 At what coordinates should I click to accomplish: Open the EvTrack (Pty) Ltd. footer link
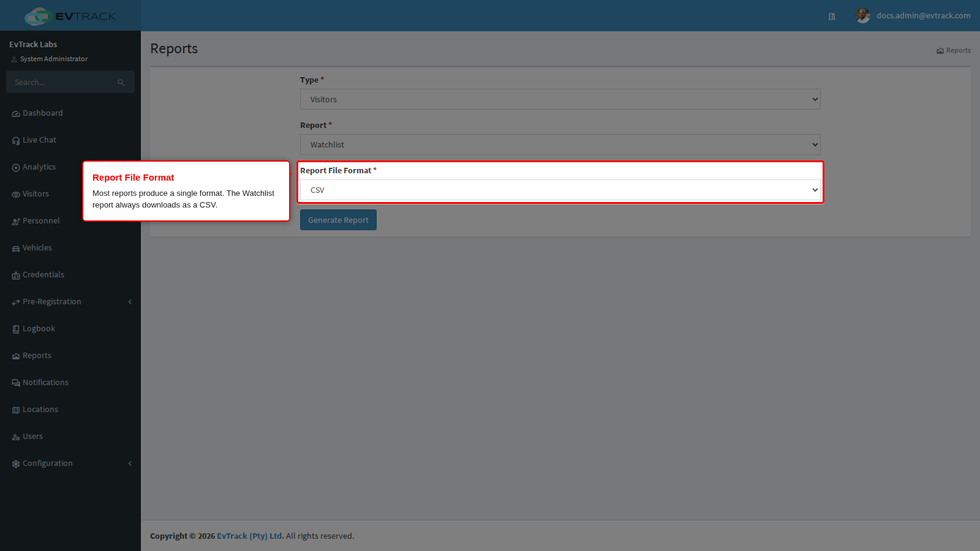click(251, 536)
